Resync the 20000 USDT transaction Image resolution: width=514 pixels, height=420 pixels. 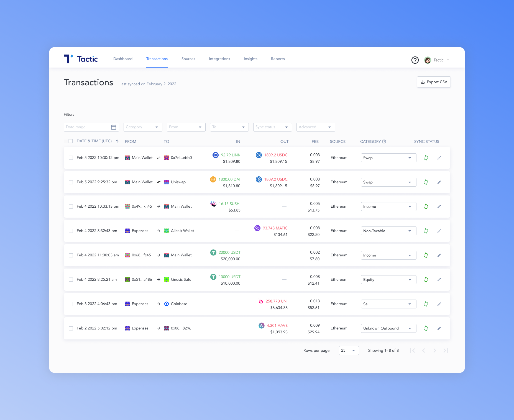pyautogui.click(x=426, y=255)
